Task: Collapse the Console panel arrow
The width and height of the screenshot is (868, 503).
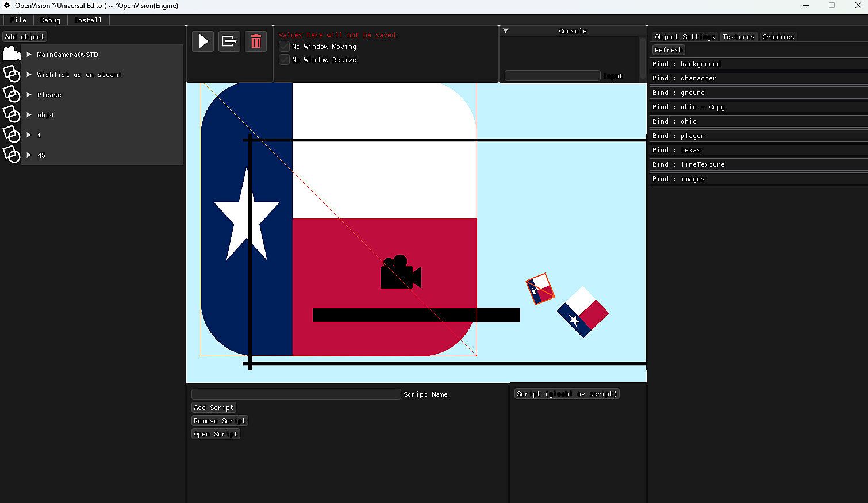Action: click(505, 31)
